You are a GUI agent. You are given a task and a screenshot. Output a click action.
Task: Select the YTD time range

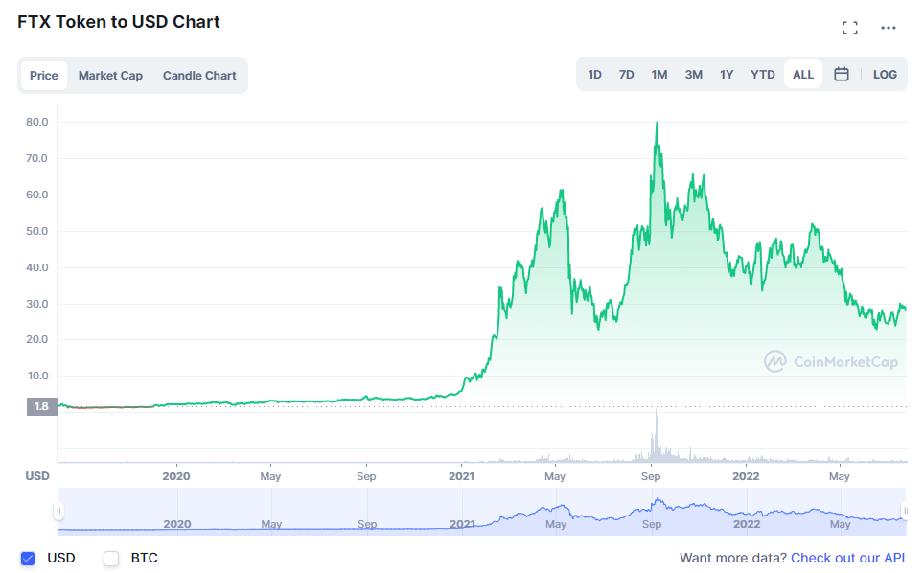[762, 74]
